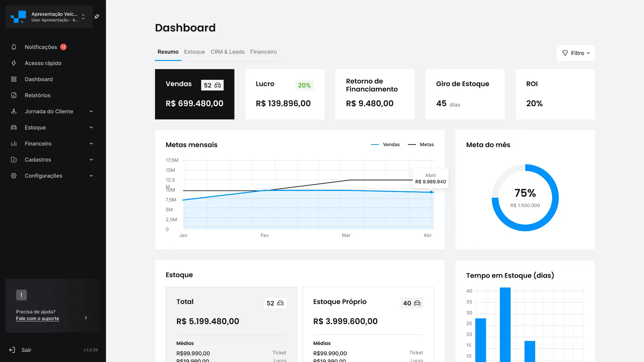Screen dimensions: 644x362
Task: Select the Acesso rápido lightning icon
Action: tap(14, 63)
